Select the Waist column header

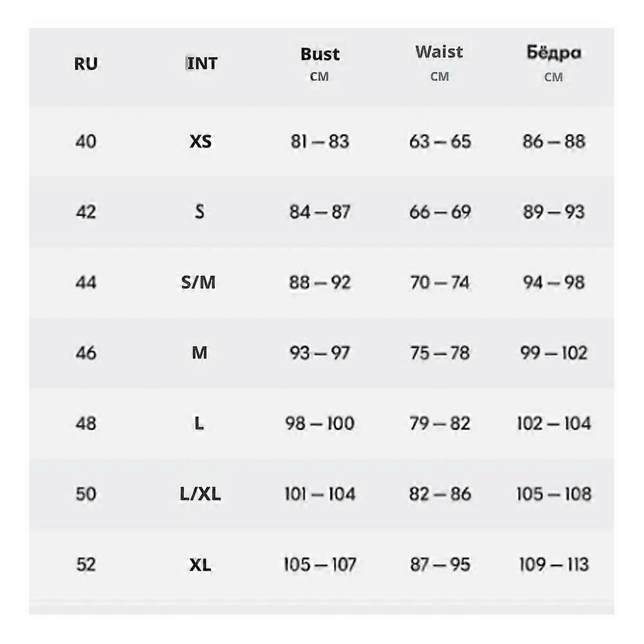[439, 51]
